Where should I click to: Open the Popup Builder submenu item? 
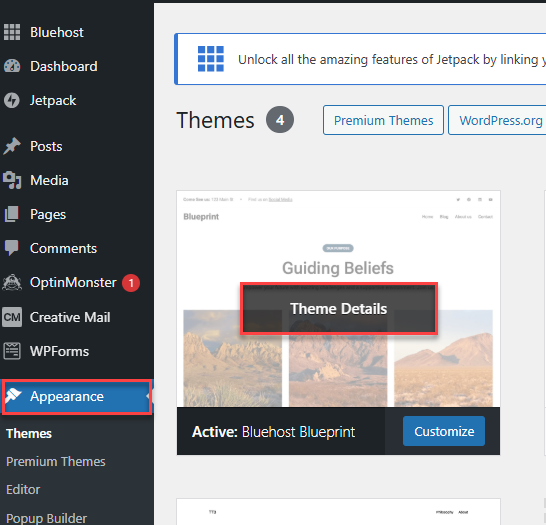(46, 518)
